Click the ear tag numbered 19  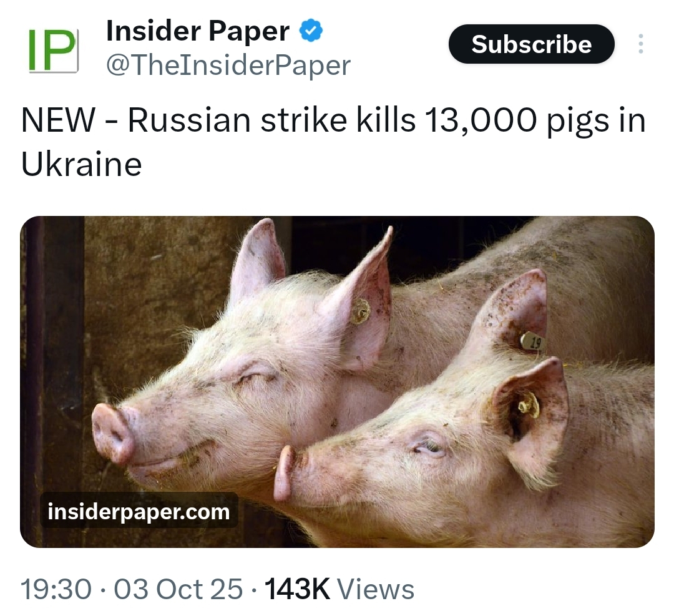coord(532,343)
